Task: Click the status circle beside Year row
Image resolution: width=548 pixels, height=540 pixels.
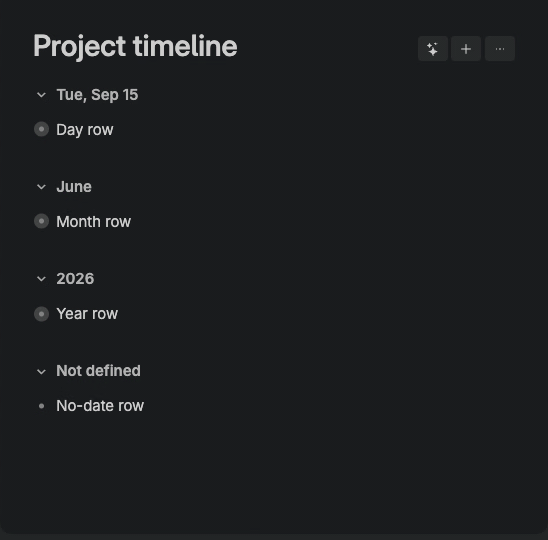Action: (x=41, y=314)
